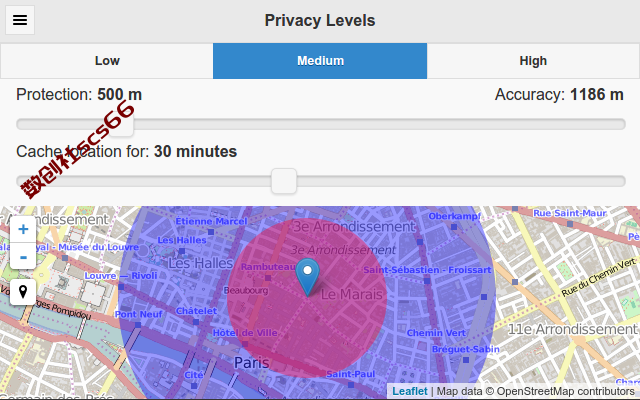640x400 pixels.
Task: Zoom out the map with minus button
Action: 23,256
